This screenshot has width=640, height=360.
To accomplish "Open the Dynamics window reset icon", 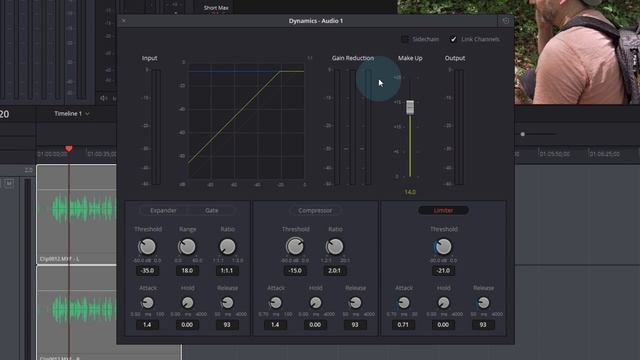I will [x=506, y=21].
